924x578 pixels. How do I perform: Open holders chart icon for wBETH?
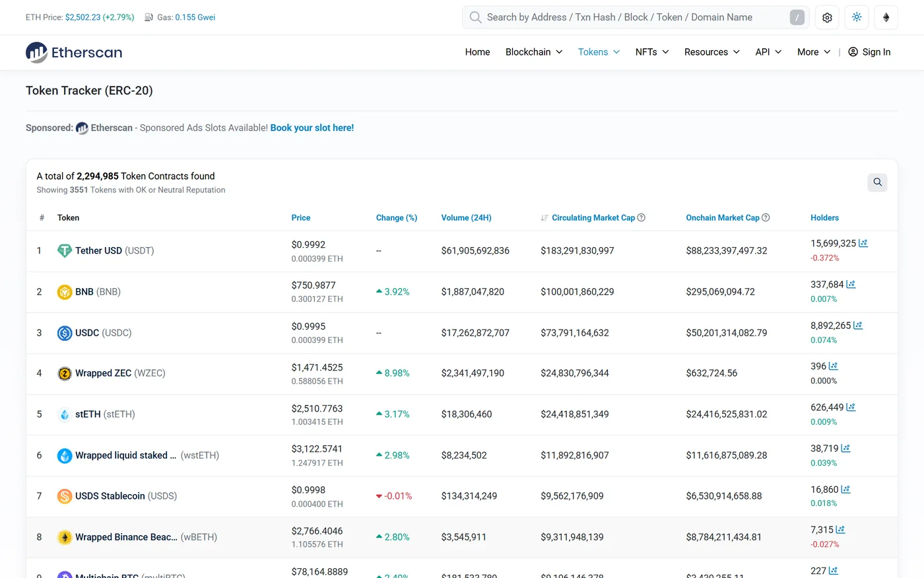(841, 530)
